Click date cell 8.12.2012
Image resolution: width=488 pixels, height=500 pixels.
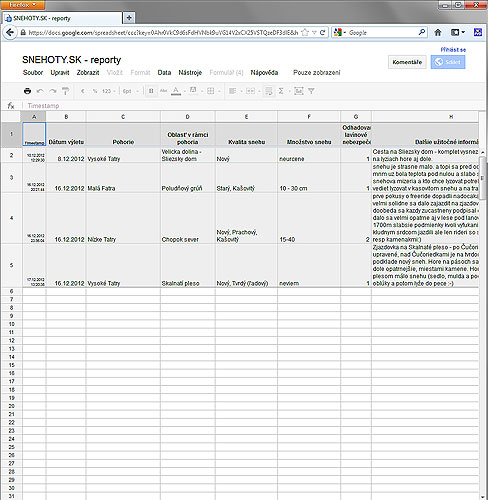tap(66, 155)
